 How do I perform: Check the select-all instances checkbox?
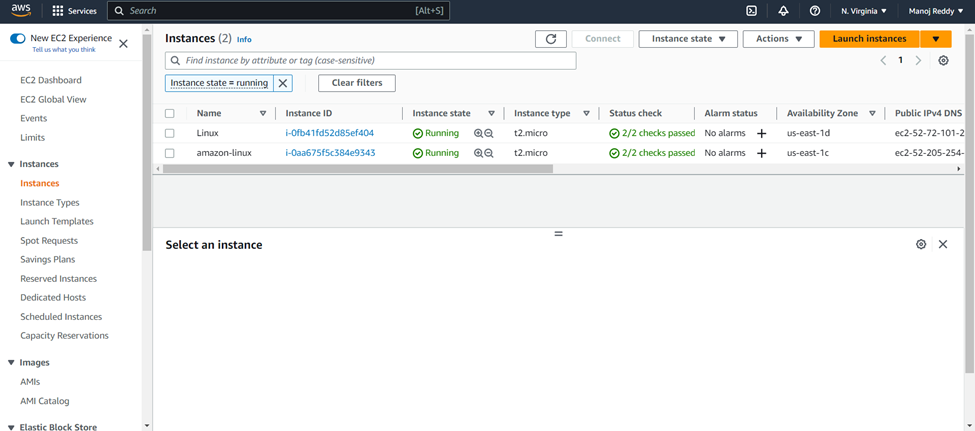pos(170,113)
